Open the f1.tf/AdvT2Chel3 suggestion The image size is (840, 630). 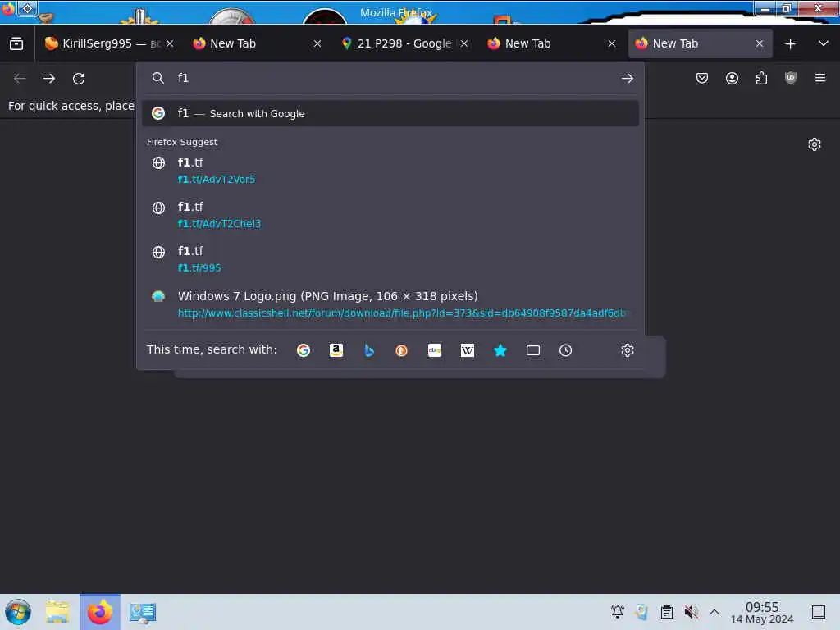(x=390, y=215)
